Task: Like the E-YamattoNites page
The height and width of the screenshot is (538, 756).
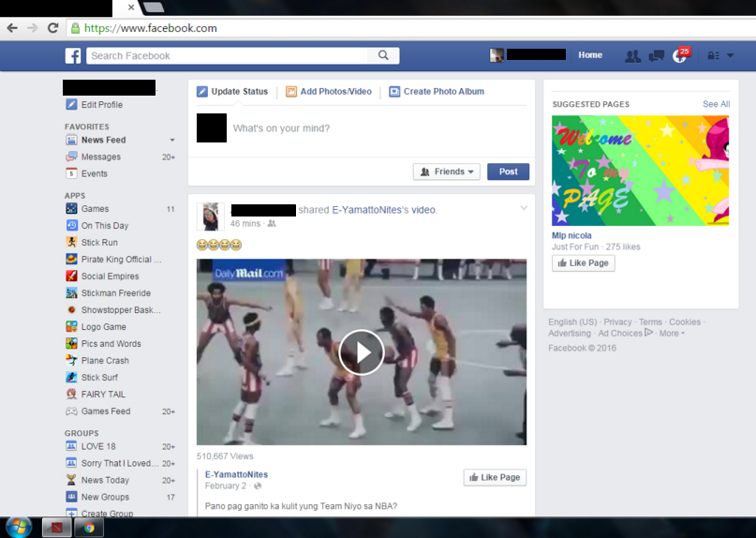Action: tap(496, 478)
